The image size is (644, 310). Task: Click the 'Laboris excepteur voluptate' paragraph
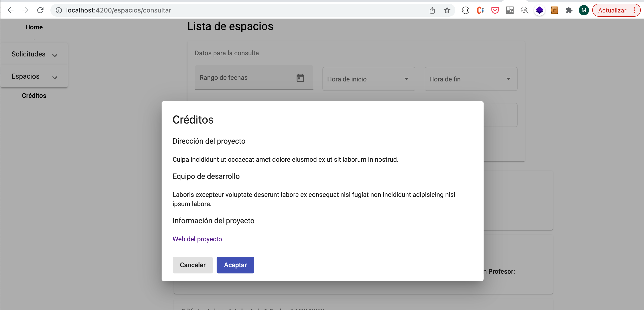click(x=314, y=199)
